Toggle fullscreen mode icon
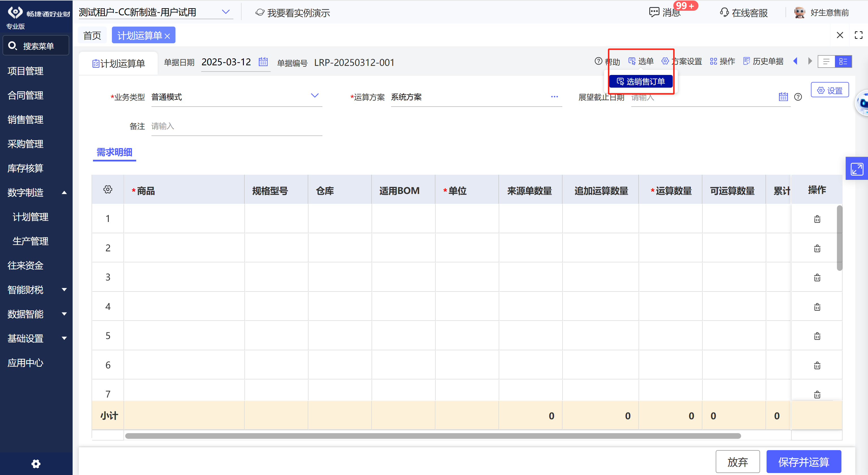The width and height of the screenshot is (868, 475). pos(859,35)
